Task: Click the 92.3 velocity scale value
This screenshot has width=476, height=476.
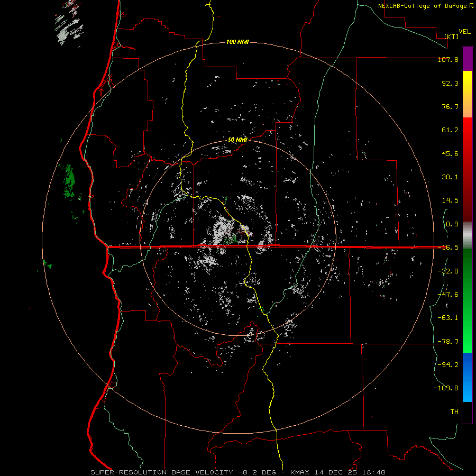Action: click(450, 83)
